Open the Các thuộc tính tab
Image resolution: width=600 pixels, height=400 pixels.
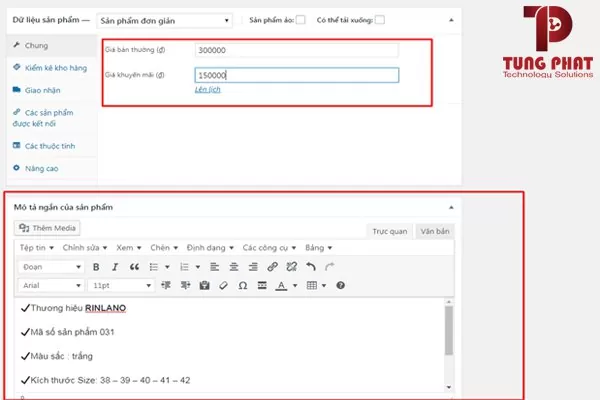pos(52,146)
